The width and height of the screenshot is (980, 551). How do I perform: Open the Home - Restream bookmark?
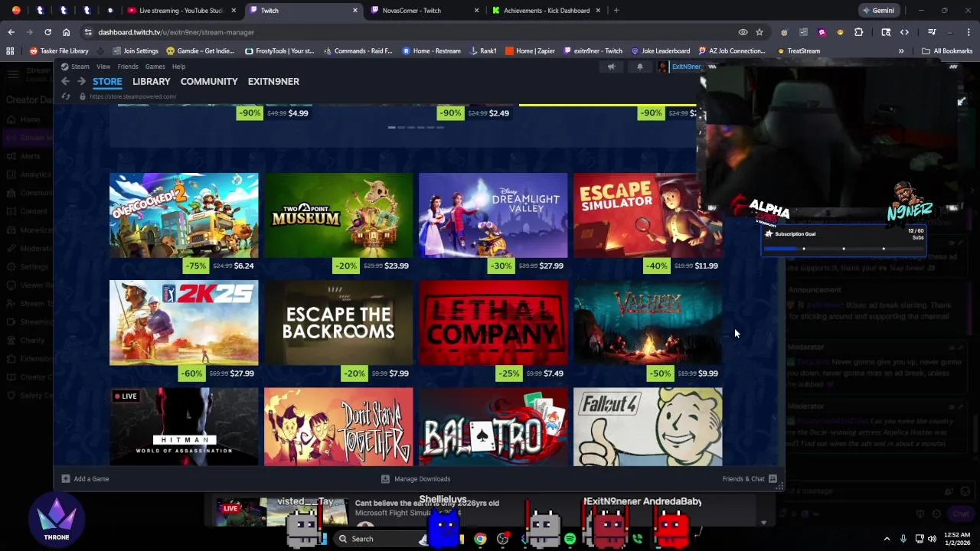[431, 51]
